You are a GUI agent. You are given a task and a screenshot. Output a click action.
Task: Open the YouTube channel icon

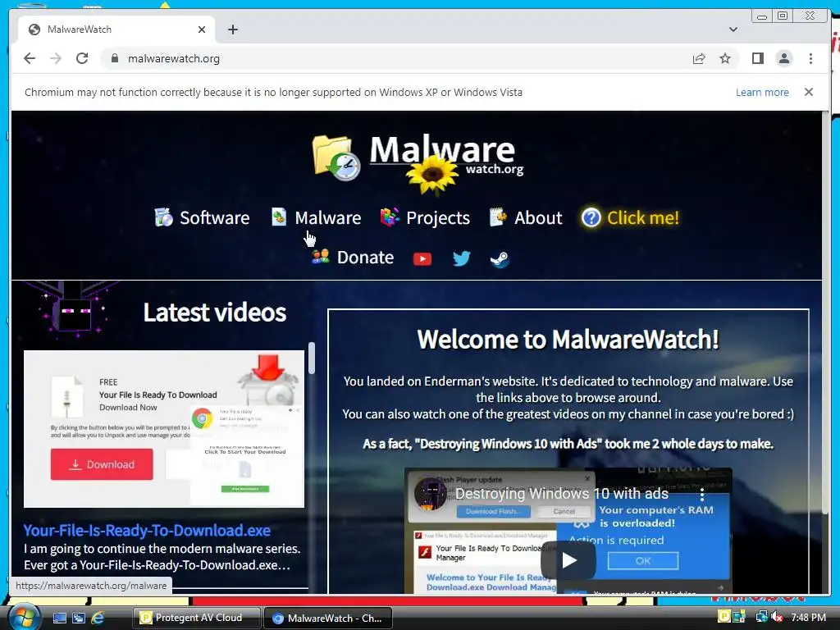coord(422,259)
